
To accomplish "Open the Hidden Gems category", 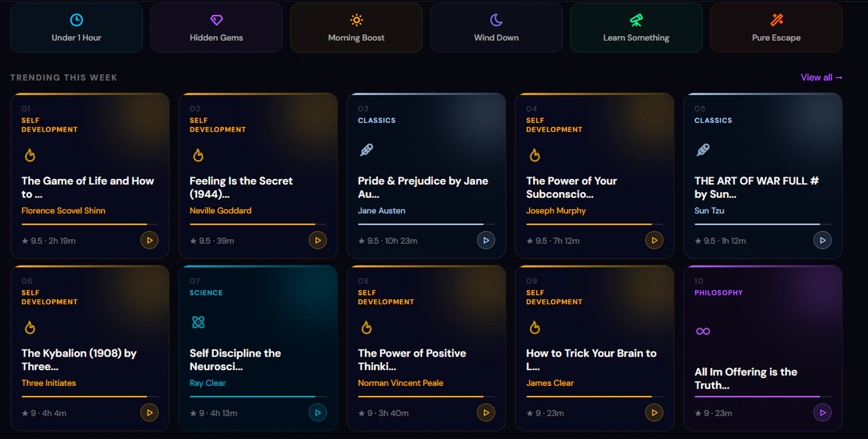I will coord(216,28).
